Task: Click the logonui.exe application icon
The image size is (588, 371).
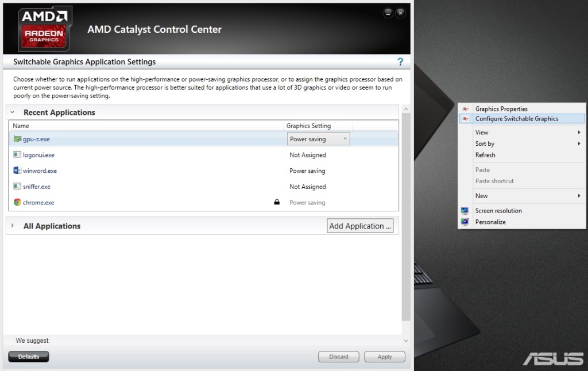Action: pos(17,154)
